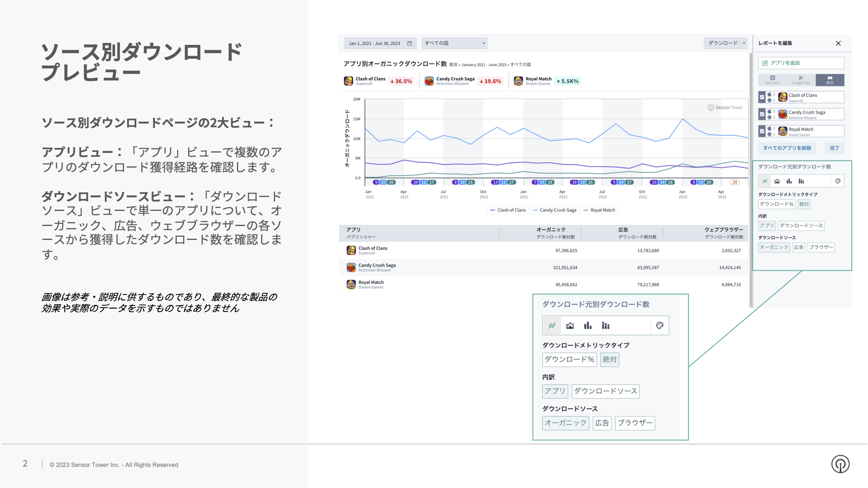Viewport: 868px width, 488px height.
Task: Click the 29 event marker on timeline
Action: pos(735,182)
